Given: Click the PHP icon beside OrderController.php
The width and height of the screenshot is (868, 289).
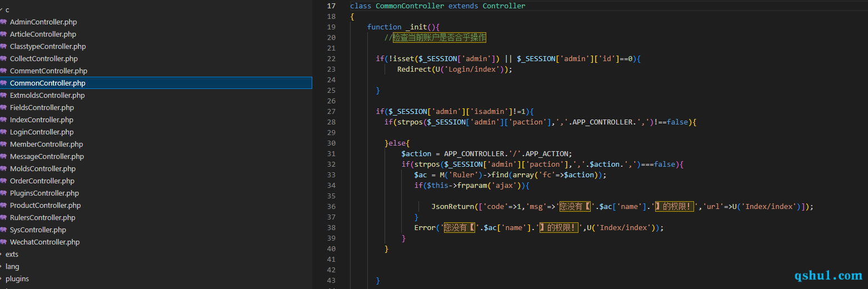Looking at the screenshot, I should click(x=3, y=181).
